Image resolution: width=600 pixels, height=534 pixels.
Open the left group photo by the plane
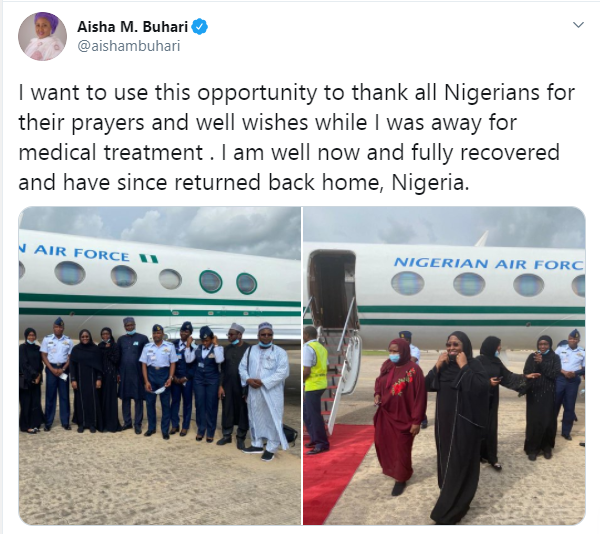(160, 366)
